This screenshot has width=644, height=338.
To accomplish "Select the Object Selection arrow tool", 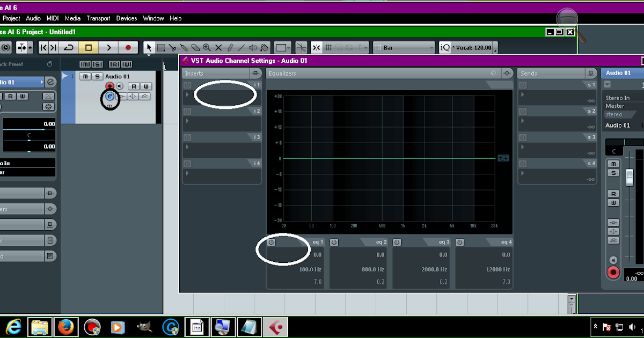I will (x=149, y=47).
